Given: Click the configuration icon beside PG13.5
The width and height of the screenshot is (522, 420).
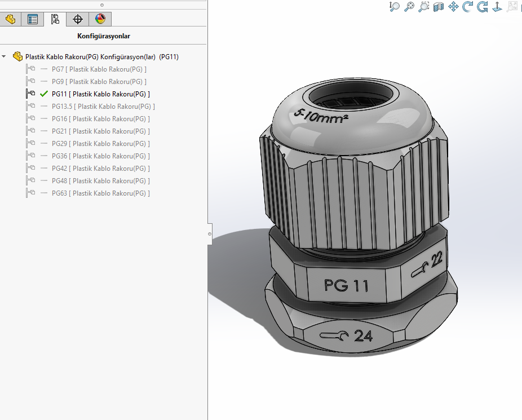Looking at the screenshot, I should (30, 106).
